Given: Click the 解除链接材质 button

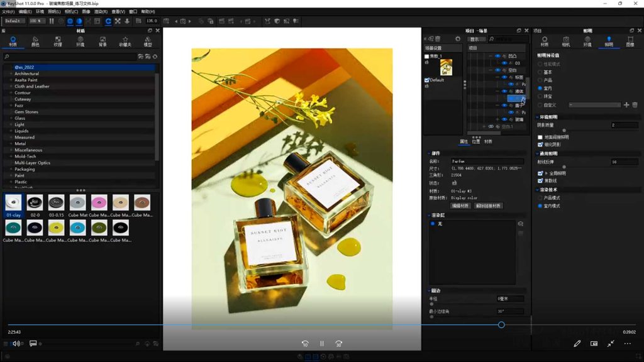Looking at the screenshot, I should coord(488,206).
